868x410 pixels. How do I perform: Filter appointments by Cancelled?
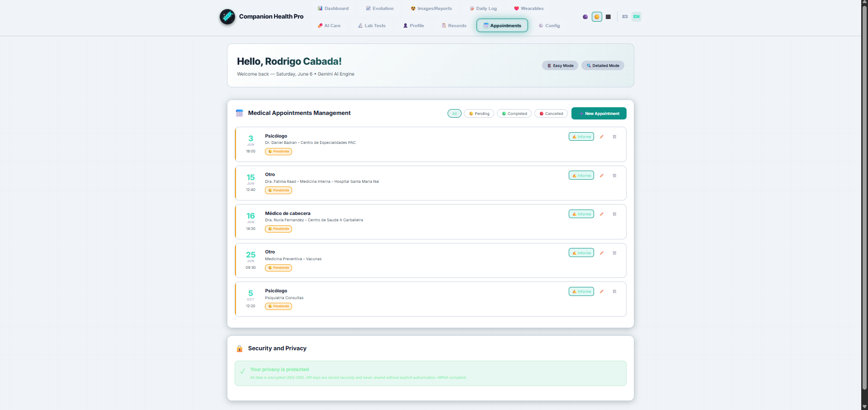(551, 114)
